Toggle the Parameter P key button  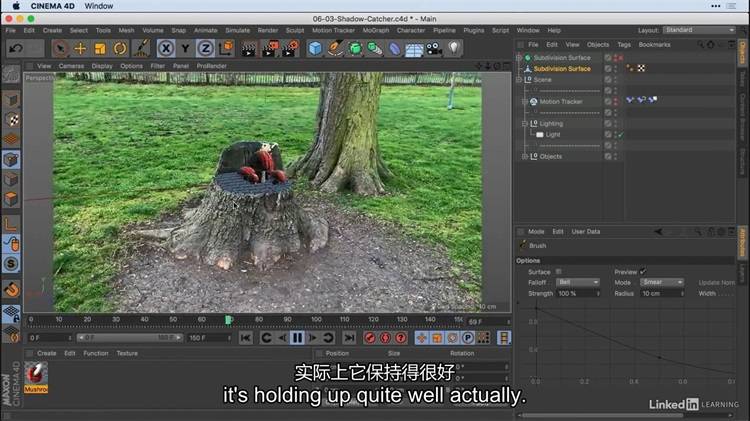click(x=467, y=338)
